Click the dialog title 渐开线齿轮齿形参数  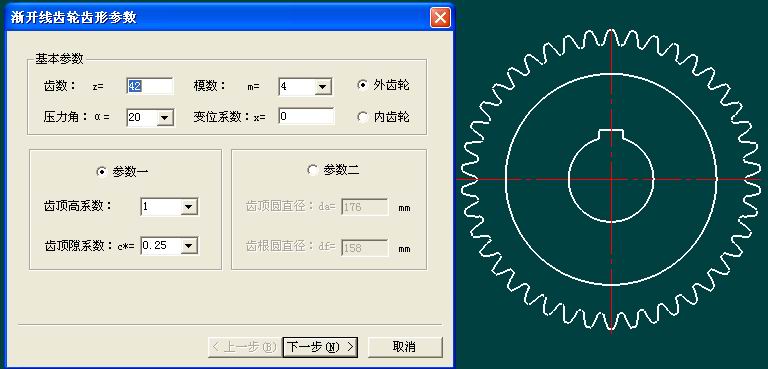click(x=73, y=18)
